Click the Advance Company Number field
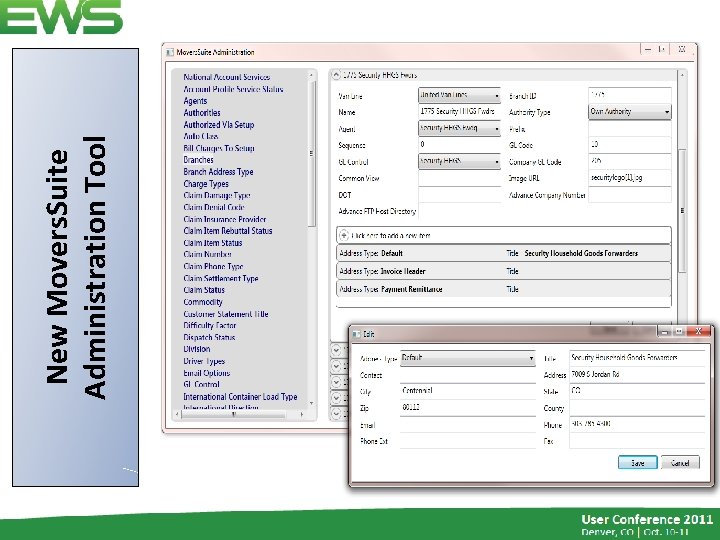The height and width of the screenshot is (540, 720). point(630,195)
